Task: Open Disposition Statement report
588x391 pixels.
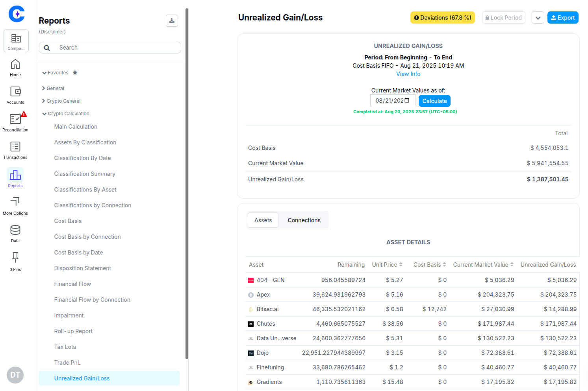Action: [83, 268]
